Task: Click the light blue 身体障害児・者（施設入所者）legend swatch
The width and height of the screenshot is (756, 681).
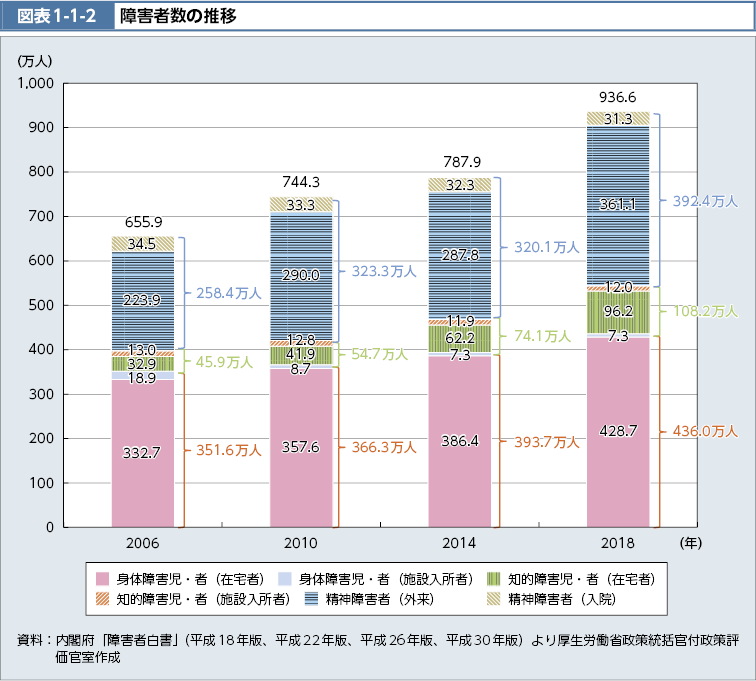Action: 285,579
